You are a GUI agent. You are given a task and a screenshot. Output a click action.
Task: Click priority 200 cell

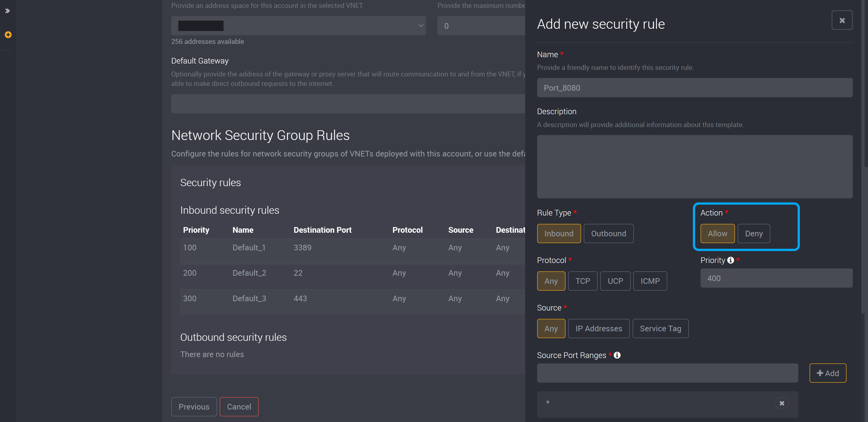tap(190, 273)
